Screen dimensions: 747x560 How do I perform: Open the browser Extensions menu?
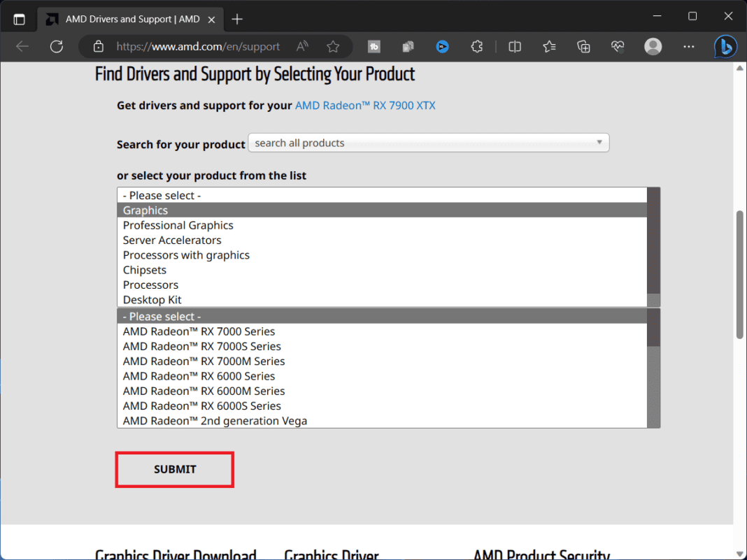click(x=476, y=46)
